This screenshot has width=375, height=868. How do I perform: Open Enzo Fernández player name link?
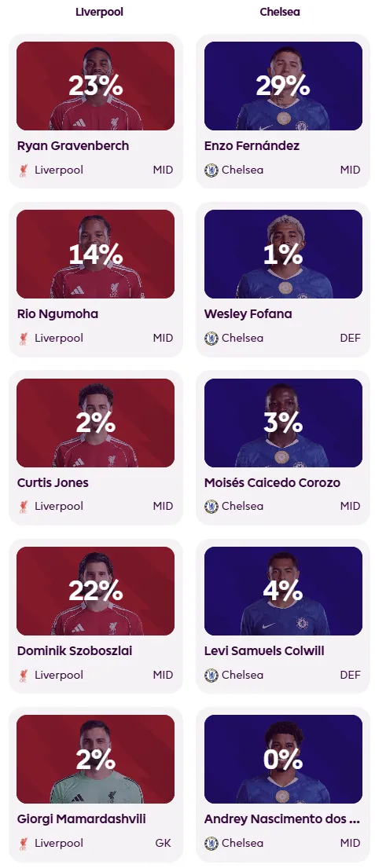tap(252, 146)
